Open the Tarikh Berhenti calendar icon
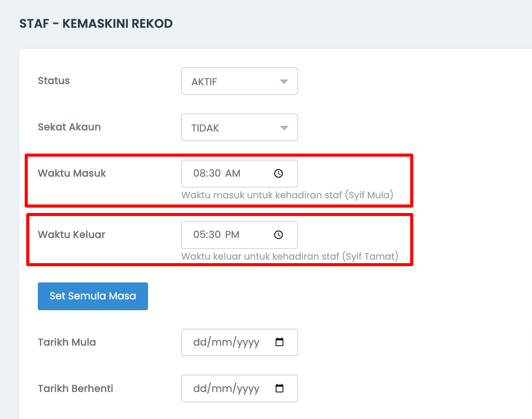This screenshot has width=532, height=419. 279,388
